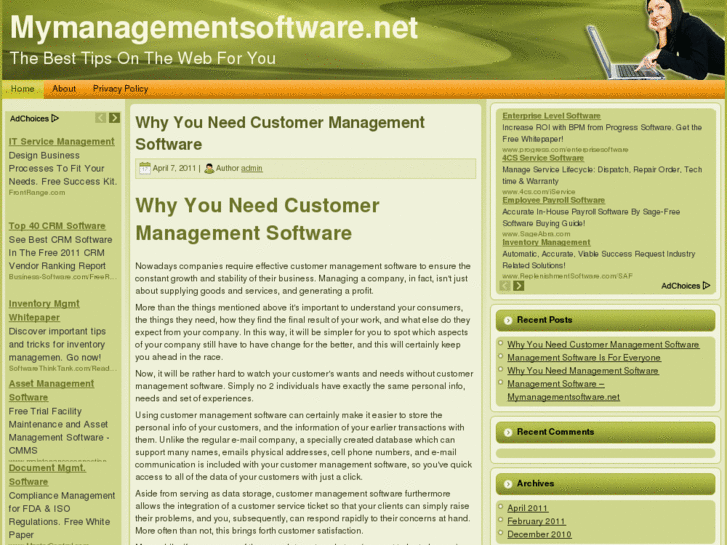Click the FrontRange.com ad URL
The image size is (727, 545).
[37, 192]
